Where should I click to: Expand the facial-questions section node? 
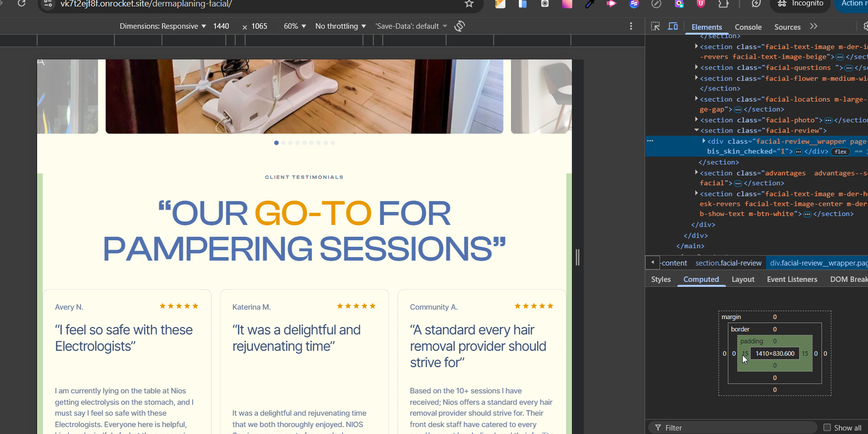click(696, 67)
